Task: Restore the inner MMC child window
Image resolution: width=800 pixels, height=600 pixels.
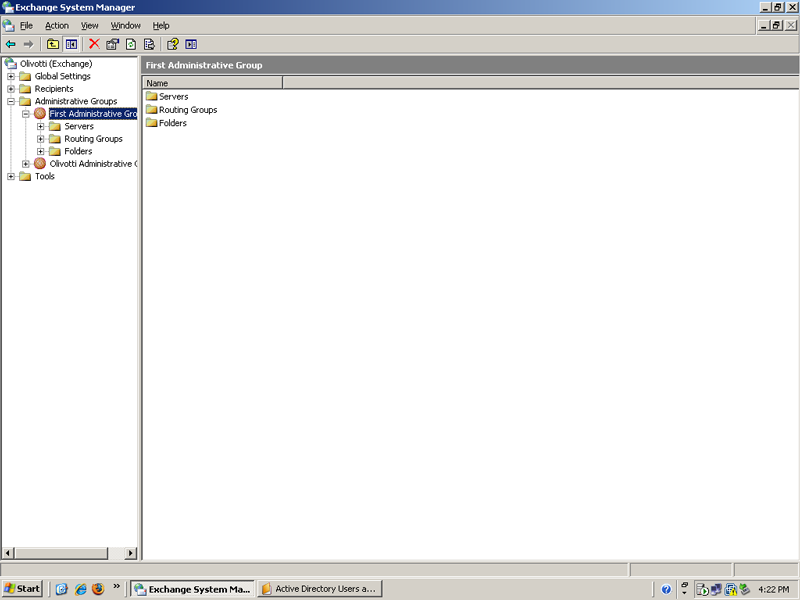Action: pos(777,25)
